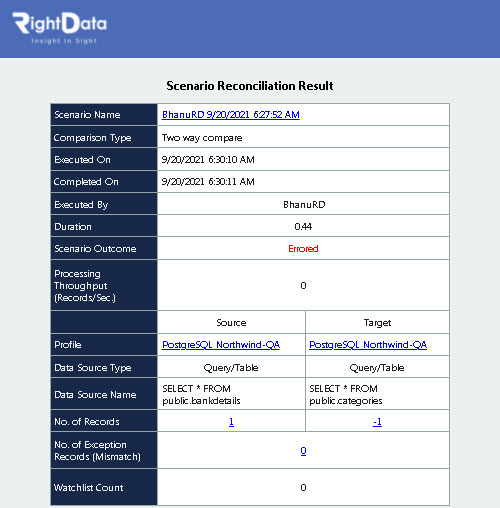Open source profile PostgreSQL_Northwind-QA link

click(x=221, y=345)
